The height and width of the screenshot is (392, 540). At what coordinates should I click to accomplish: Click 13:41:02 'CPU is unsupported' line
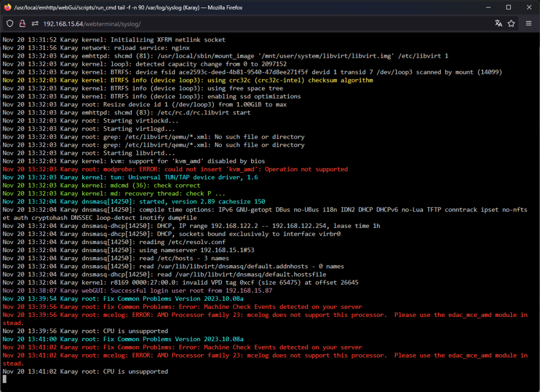[x=85, y=371]
